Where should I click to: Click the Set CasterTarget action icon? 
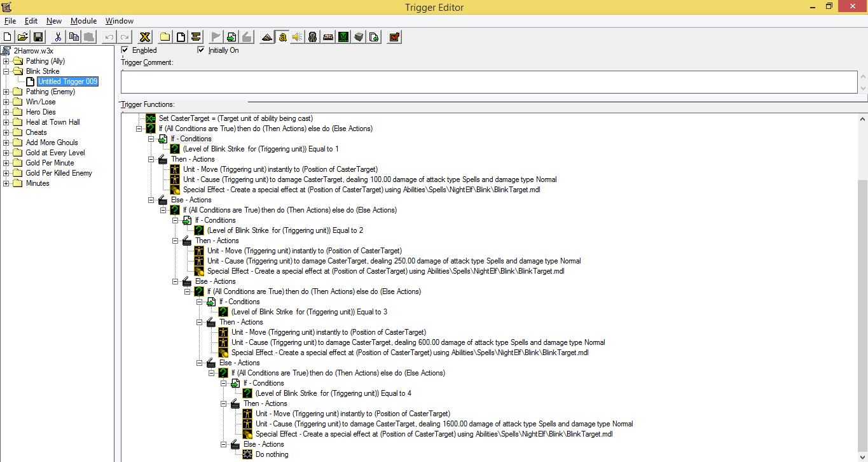tap(151, 118)
